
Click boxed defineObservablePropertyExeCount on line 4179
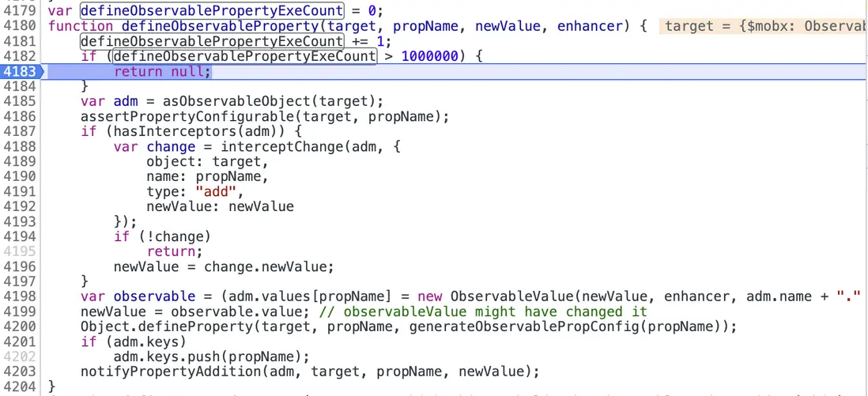click(212, 10)
